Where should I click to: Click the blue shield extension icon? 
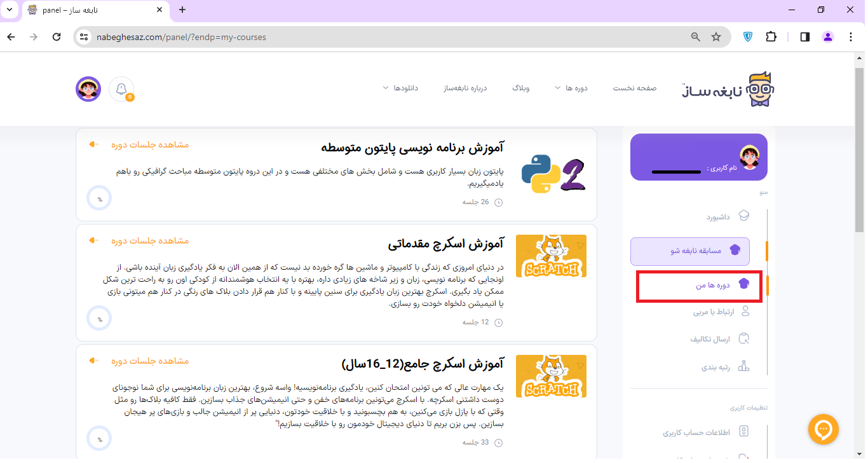748,37
